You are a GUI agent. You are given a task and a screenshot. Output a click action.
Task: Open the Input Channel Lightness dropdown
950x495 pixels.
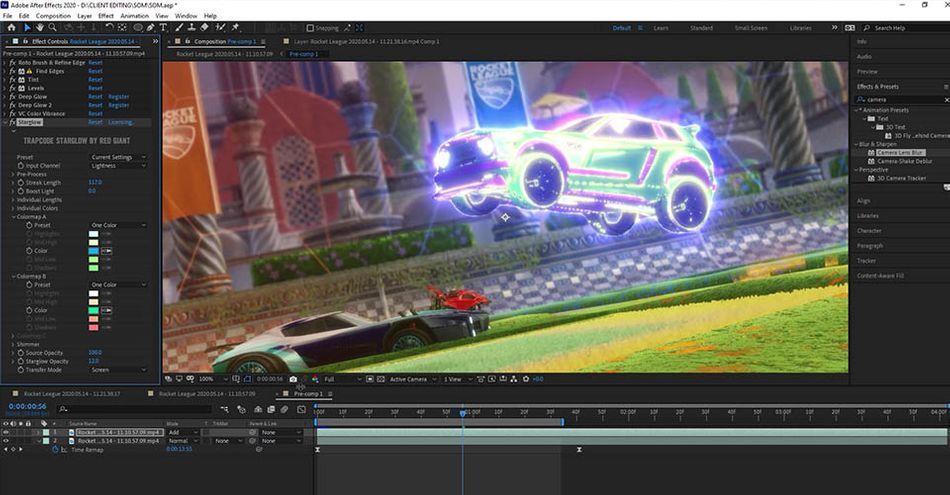tap(119, 165)
